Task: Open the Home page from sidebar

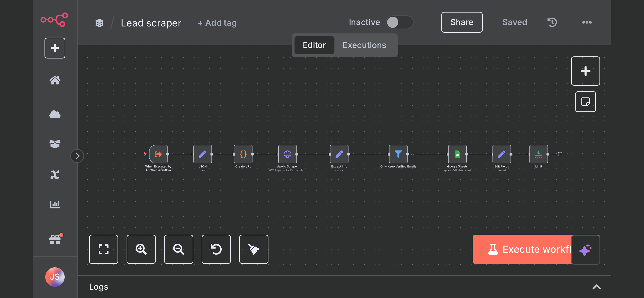Action: click(55, 80)
